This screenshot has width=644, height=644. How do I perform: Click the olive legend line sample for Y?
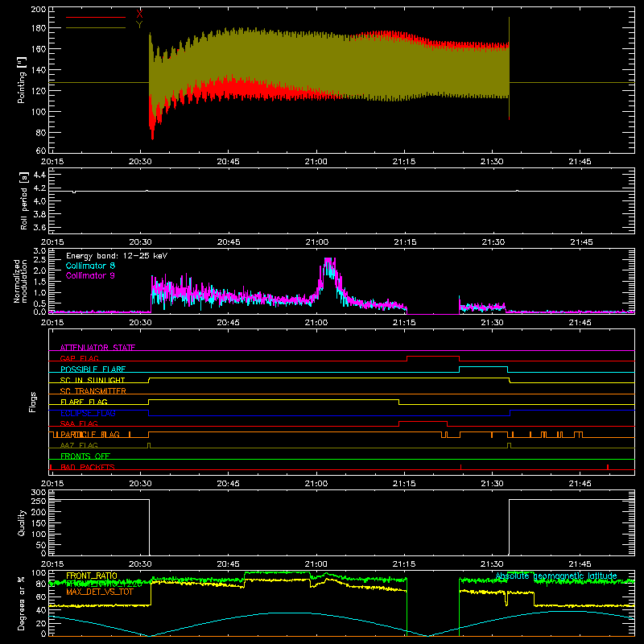point(96,27)
